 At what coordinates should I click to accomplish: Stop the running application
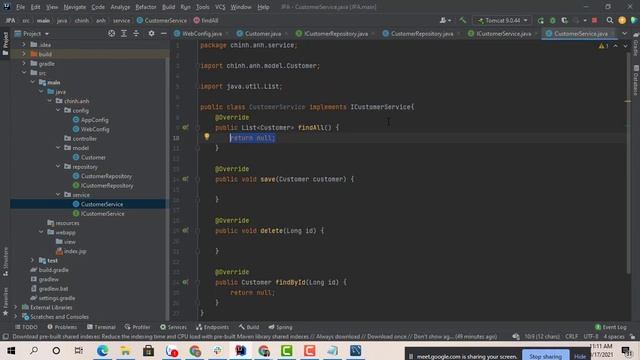point(594,20)
